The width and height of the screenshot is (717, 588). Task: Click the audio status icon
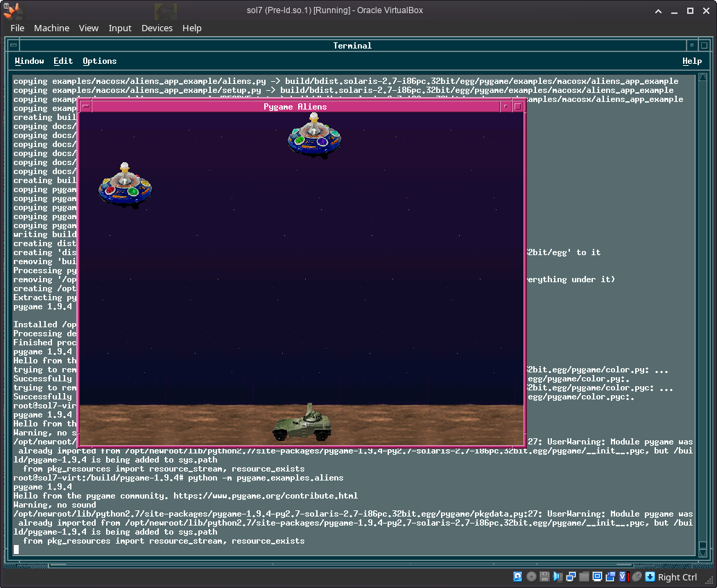(x=558, y=577)
